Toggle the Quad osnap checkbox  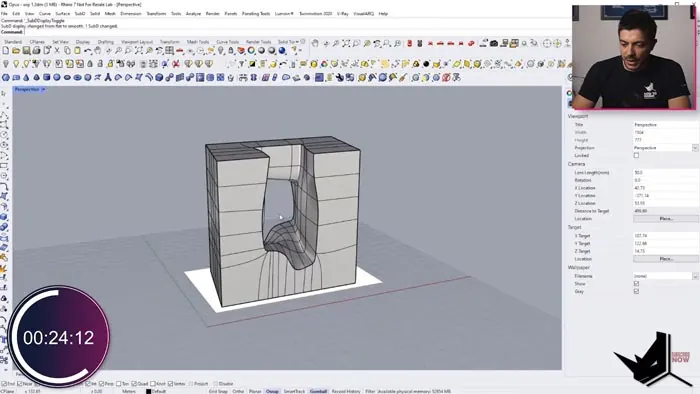[134, 384]
